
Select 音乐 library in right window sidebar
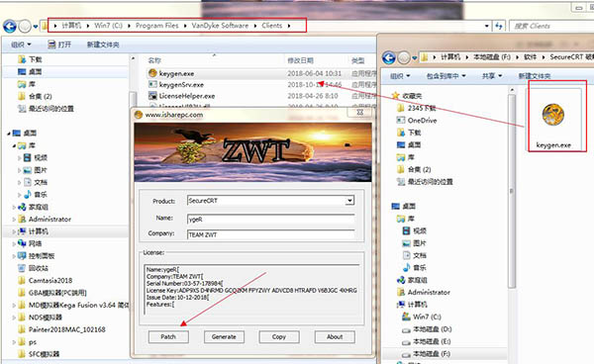tap(414, 267)
